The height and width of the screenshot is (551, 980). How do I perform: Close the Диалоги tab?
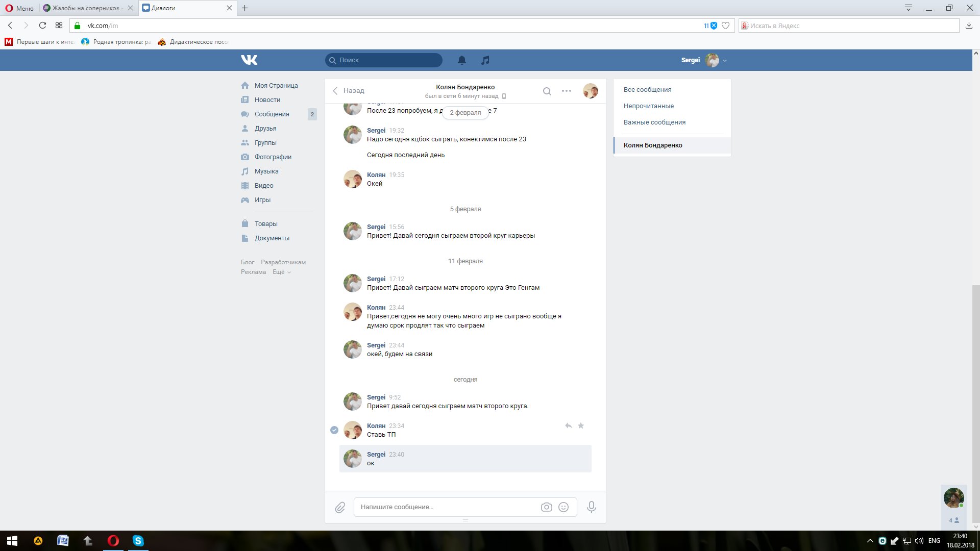click(x=229, y=8)
